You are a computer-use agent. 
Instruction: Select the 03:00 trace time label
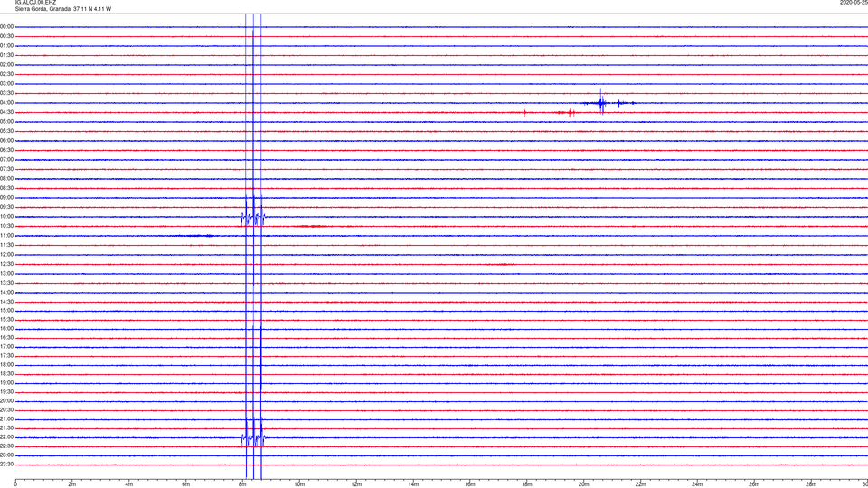pyautogui.click(x=6, y=84)
